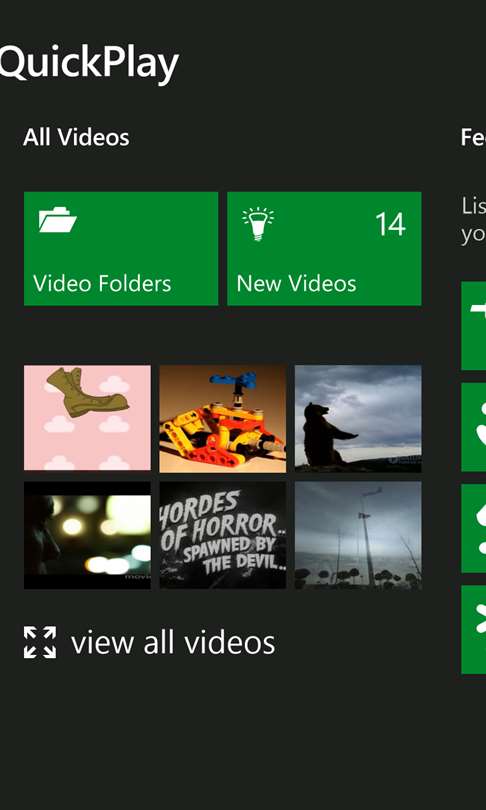The height and width of the screenshot is (810, 486).
Task: Tap the QuickPlay app title
Action: tap(89, 64)
